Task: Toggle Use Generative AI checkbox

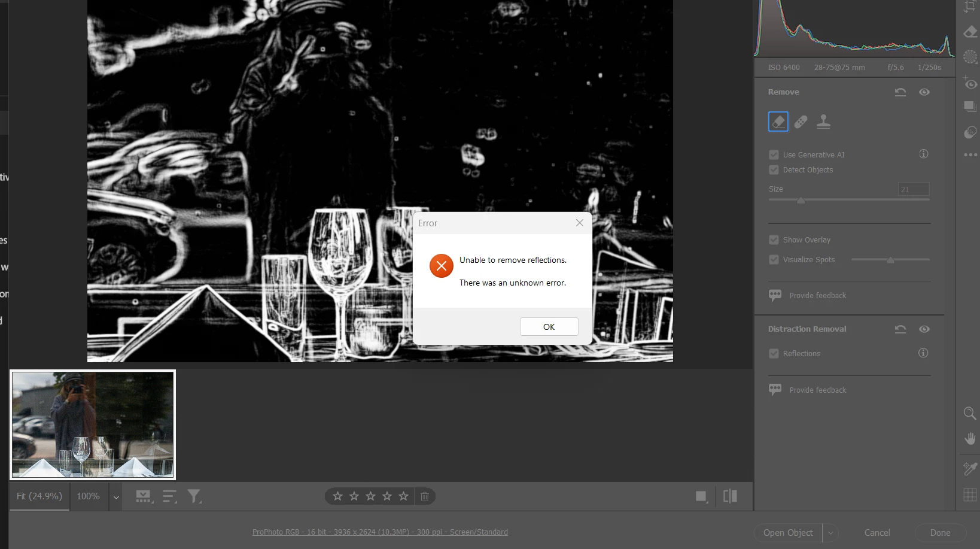Action: pos(774,154)
